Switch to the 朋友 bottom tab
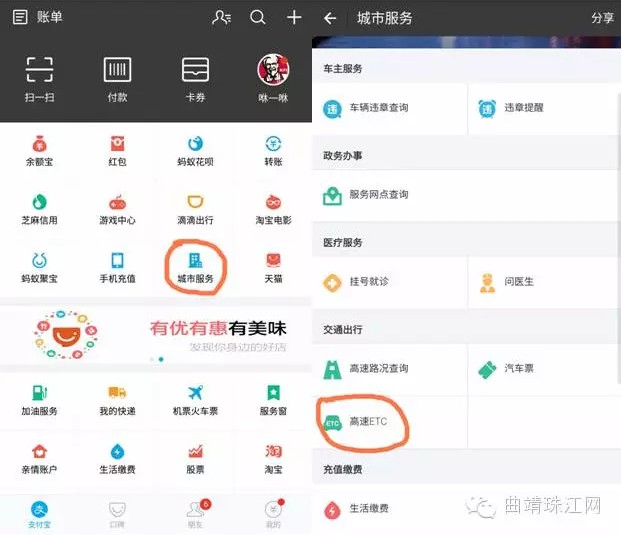622x535 pixels. [195, 513]
